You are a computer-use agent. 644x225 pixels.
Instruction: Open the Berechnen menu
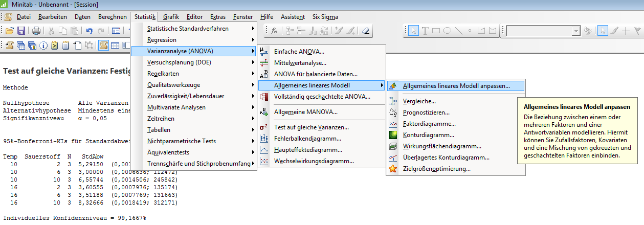click(112, 17)
